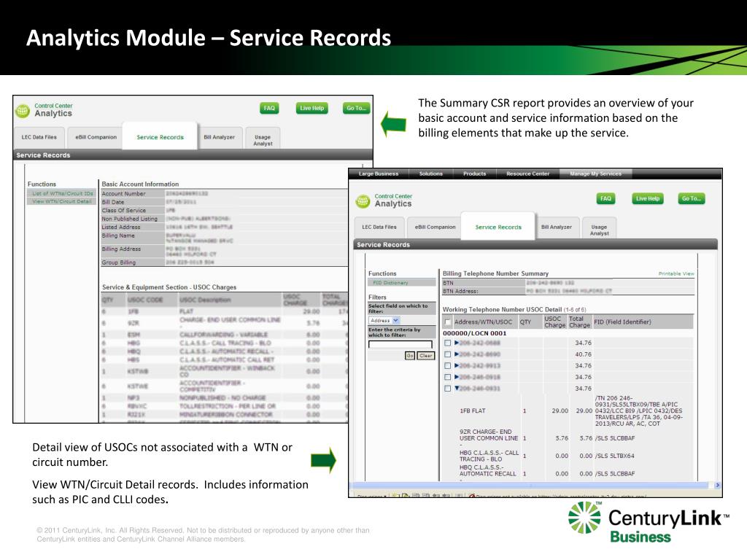747x560 pixels.
Task: Click the Control Center globe icon in the back window
Action: click(23, 111)
